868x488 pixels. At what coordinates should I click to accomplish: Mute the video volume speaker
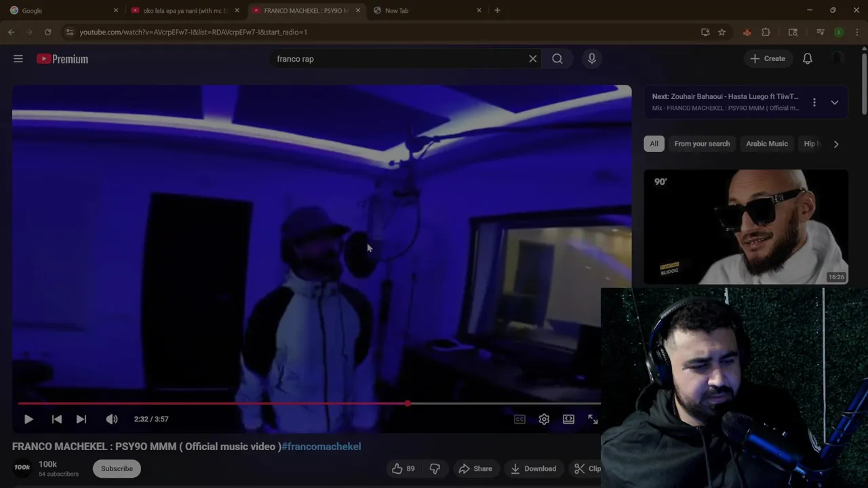(x=112, y=419)
